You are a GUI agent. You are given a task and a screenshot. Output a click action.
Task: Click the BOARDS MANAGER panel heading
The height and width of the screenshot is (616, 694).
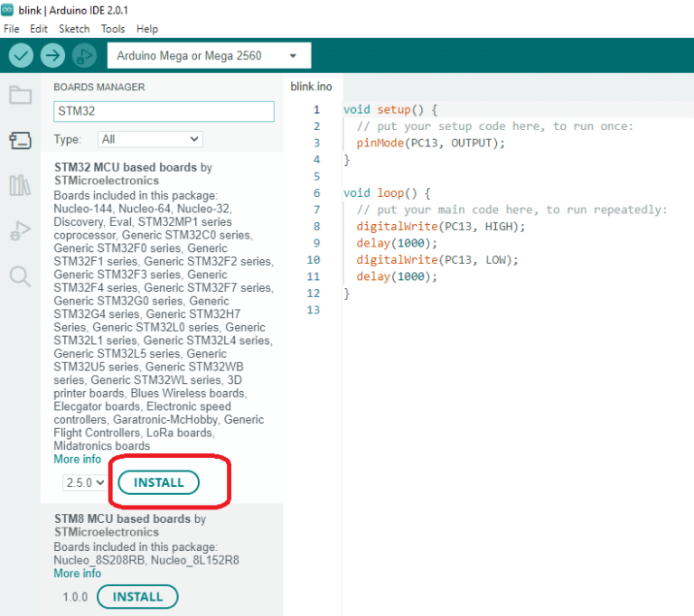99,88
